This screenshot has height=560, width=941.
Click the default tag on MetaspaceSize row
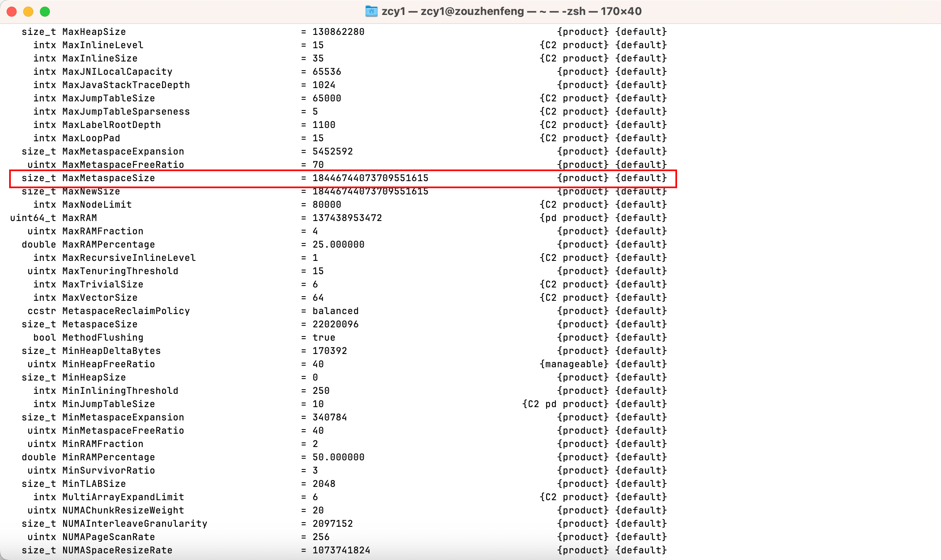click(641, 324)
